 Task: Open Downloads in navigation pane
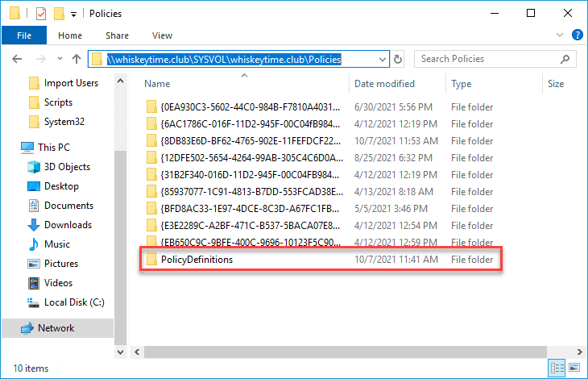60,225
